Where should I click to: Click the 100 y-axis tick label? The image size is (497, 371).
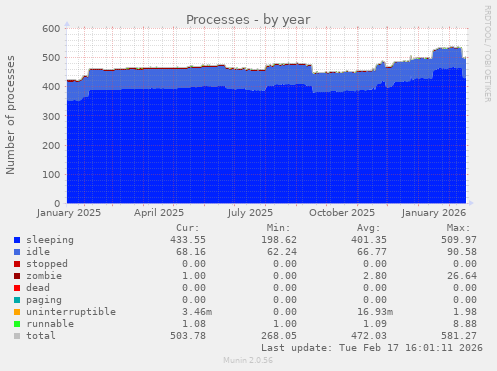pyautogui.click(x=51, y=175)
